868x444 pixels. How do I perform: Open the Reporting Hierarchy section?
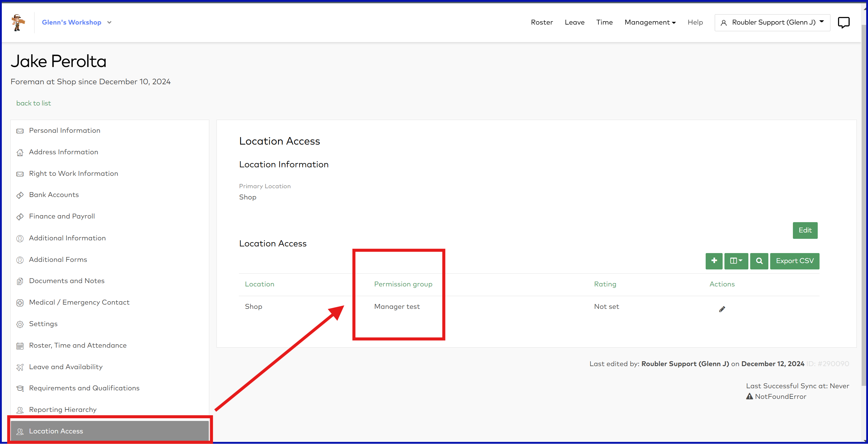(63, 409)
